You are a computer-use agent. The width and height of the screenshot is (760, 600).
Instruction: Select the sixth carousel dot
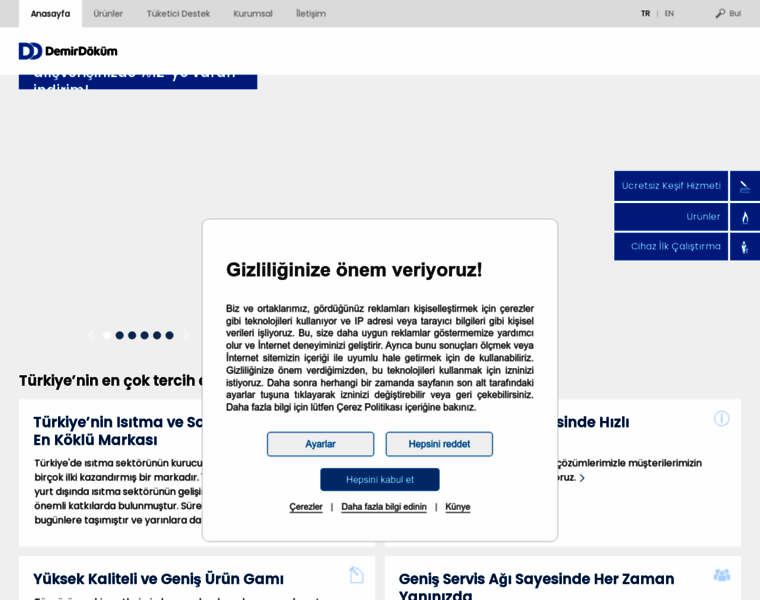[x=169, y=335]
